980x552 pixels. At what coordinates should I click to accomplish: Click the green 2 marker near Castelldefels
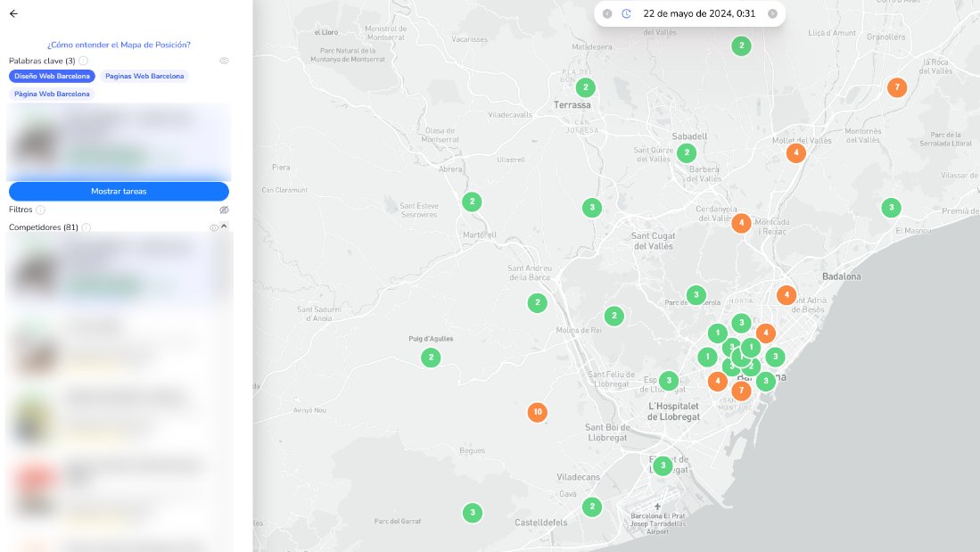click(x=592, y=507)
